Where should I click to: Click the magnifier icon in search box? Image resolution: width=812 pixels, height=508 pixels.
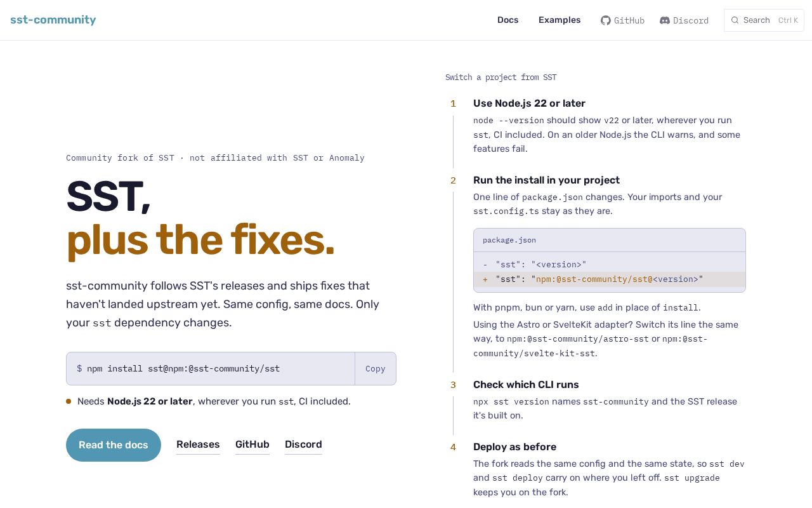(x=735, y=20)
